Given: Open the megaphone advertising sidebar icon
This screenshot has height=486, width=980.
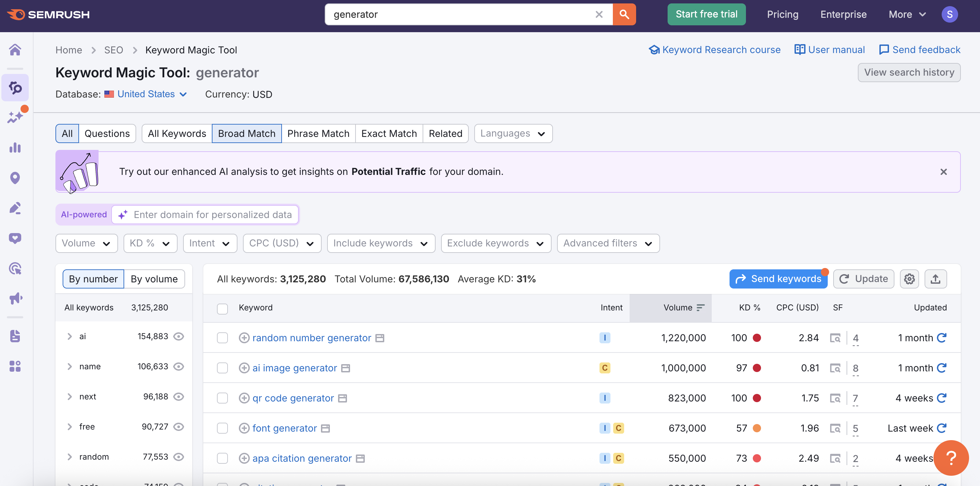Looking at the screenshot, I should point(15,298).
